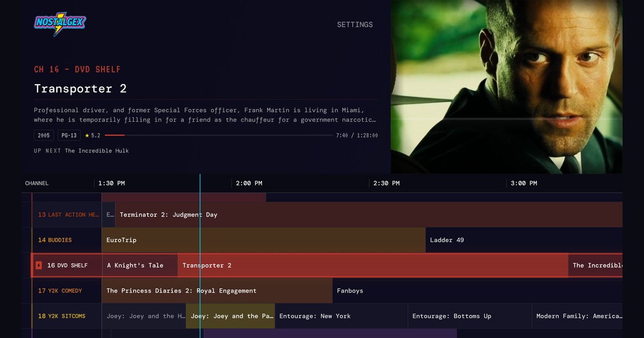Click the star rating 5.2 badge
The width and height of the screenshot is (644, 338).
pos(92,136)
